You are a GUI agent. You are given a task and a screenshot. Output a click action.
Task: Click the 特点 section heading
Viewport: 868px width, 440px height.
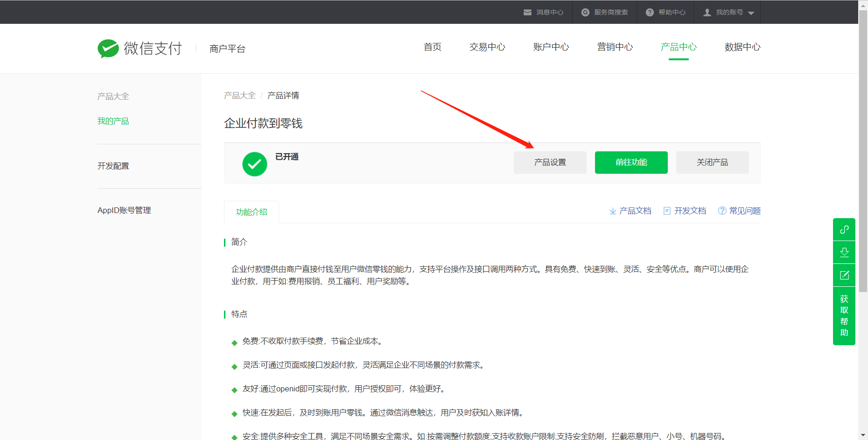239,314
